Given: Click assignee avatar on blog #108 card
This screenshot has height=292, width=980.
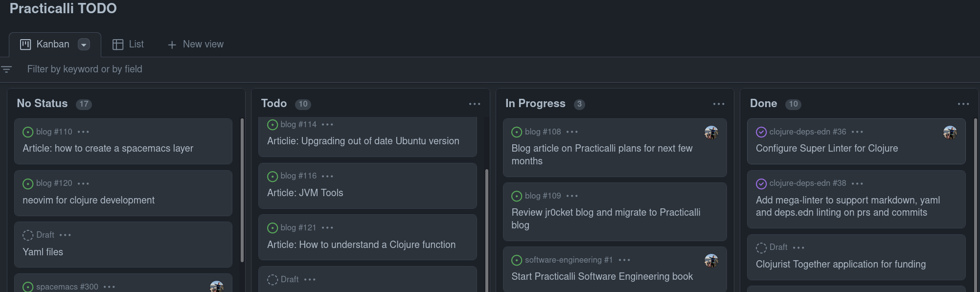Looking at the screenshot, I should (x=711, y=133).
